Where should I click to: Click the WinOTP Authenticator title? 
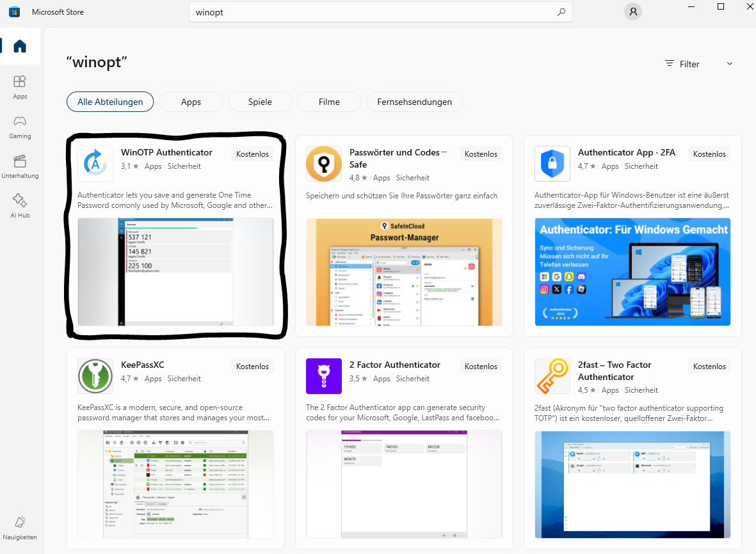[166, 152]
